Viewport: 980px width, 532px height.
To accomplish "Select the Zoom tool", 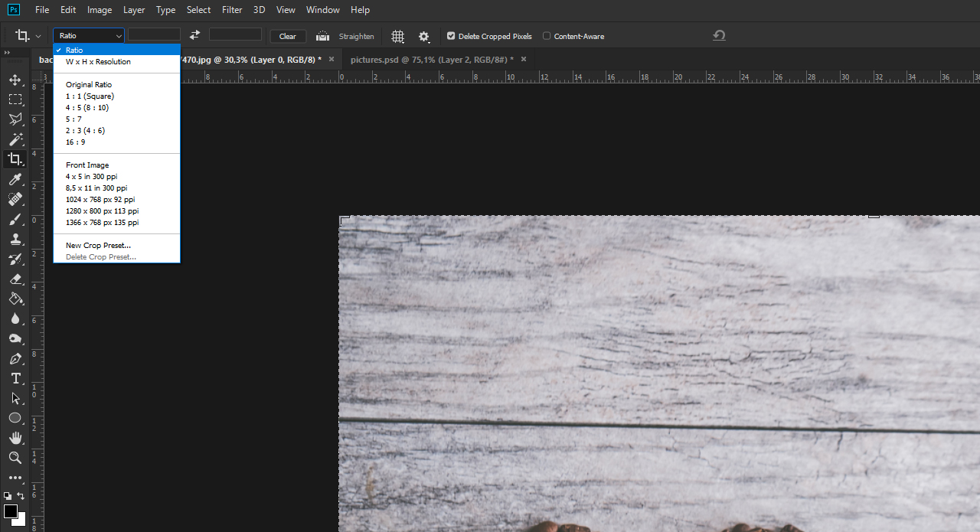I will point(15,458).
